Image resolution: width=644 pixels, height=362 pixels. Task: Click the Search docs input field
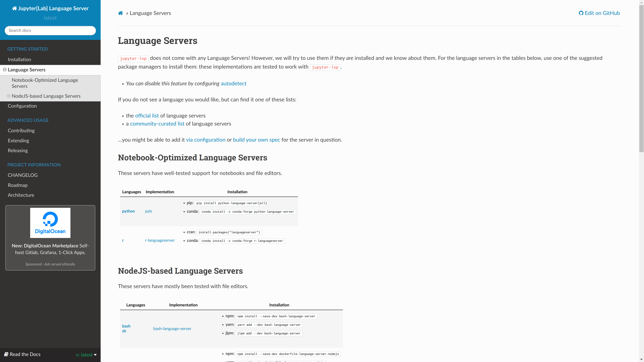pyautogui.click(x=50, y=31)
